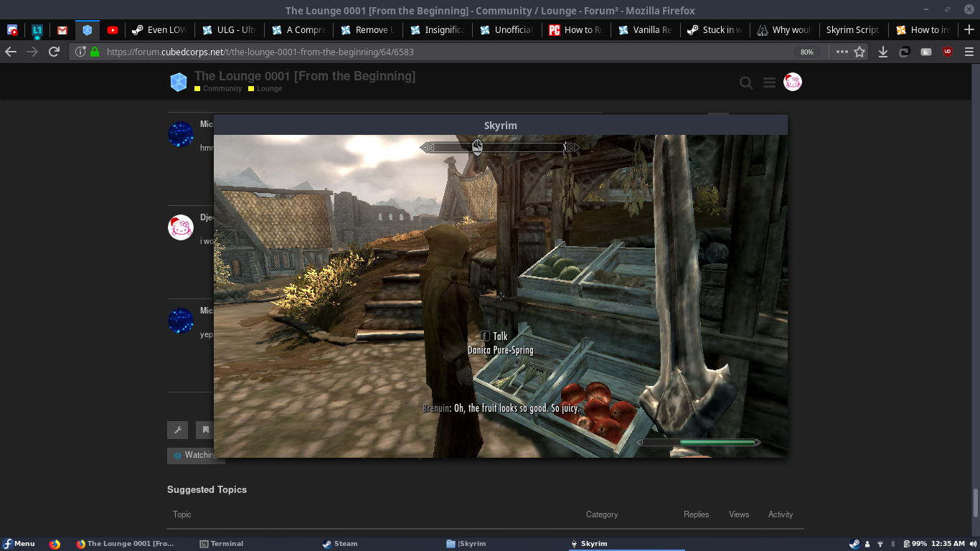Open the Fedora Menu button in taskbar

click(19, 543)
